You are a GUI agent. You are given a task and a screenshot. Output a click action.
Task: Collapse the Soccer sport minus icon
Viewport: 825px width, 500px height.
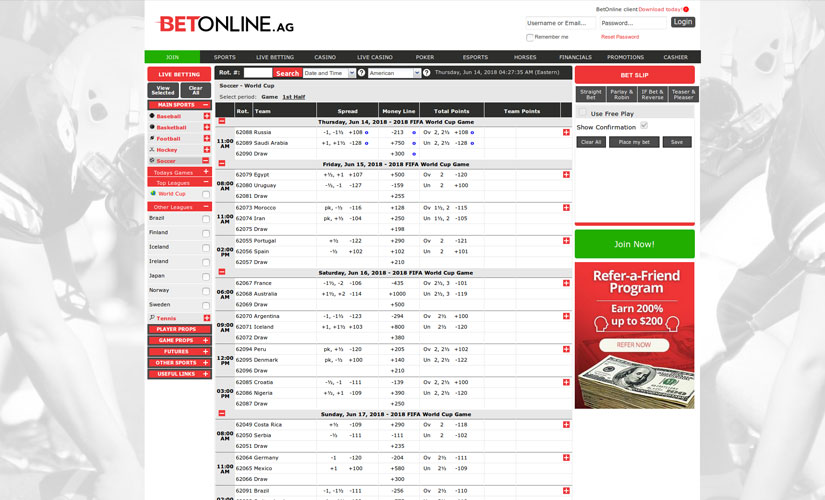pos(206,161)
